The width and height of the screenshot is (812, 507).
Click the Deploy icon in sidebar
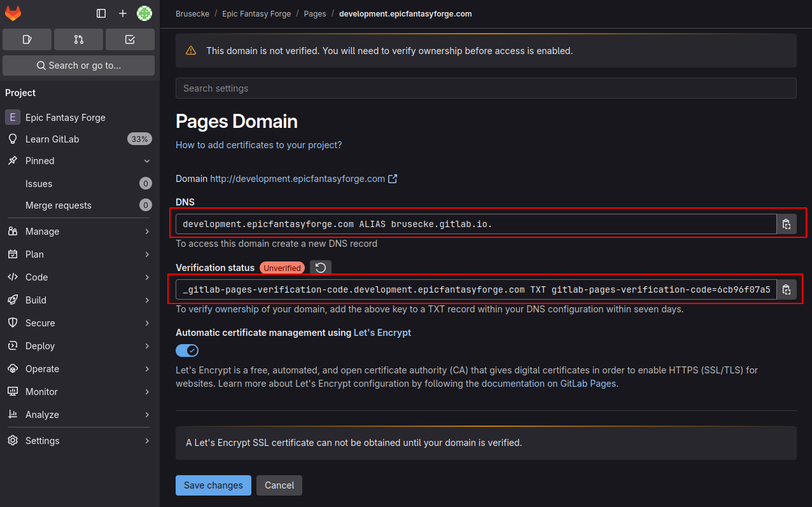pos(13,346)
